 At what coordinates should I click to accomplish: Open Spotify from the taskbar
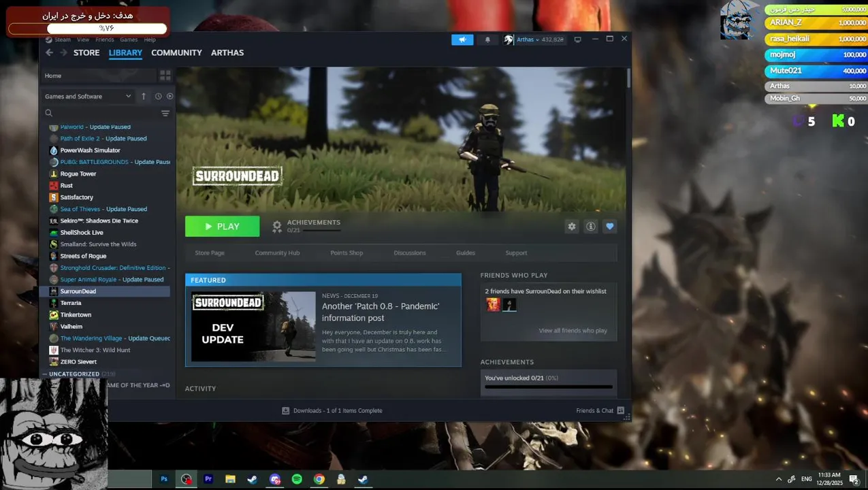(297, 479)
